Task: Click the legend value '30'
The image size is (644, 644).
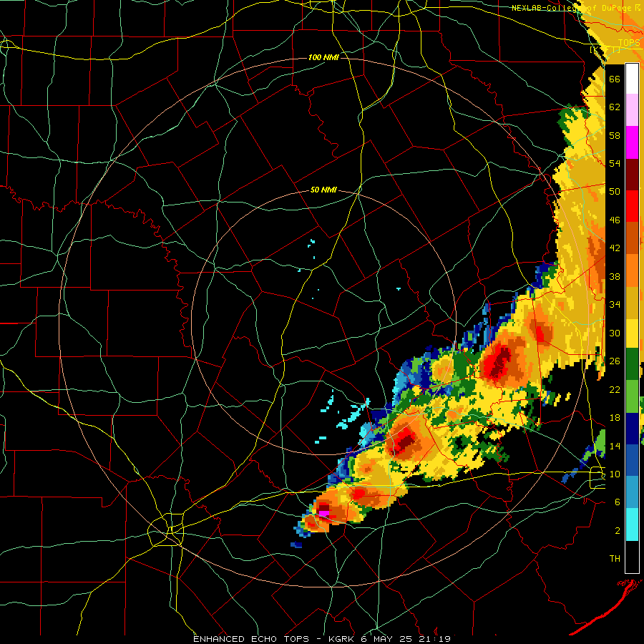Action: (615, 333)
